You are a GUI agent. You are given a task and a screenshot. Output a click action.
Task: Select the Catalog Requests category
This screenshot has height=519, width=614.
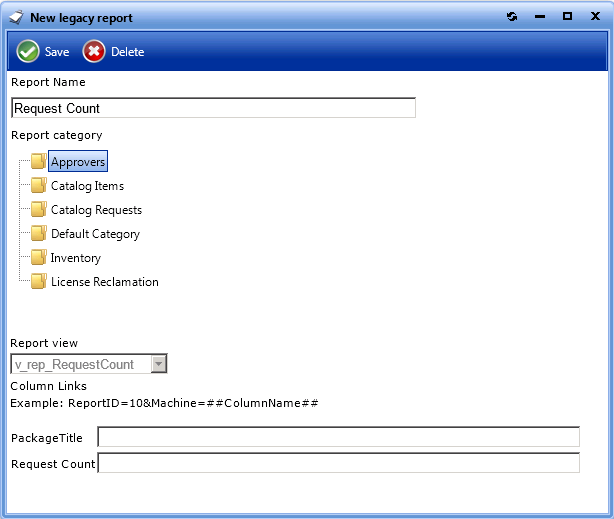96,210
